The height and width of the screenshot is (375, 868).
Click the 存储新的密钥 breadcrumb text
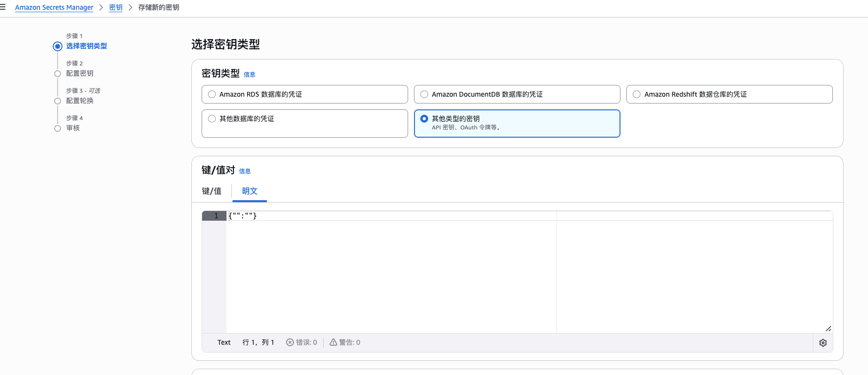[159, 7]
